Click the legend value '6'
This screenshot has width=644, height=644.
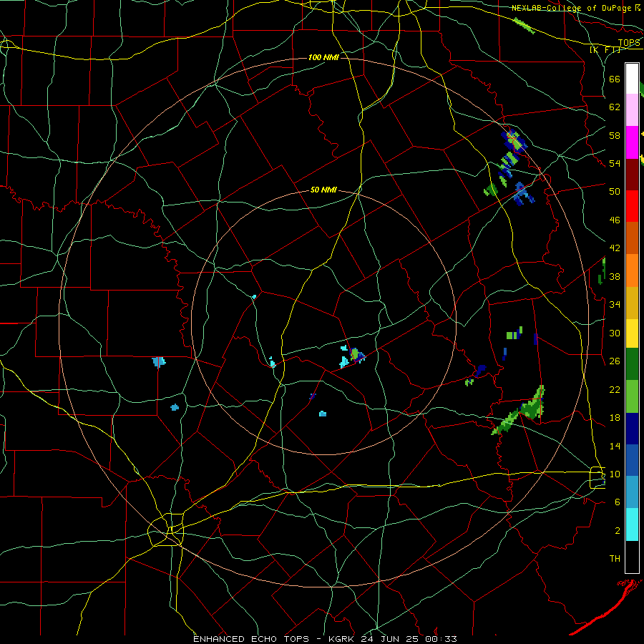pyautogui.click(x=618, y=502)
